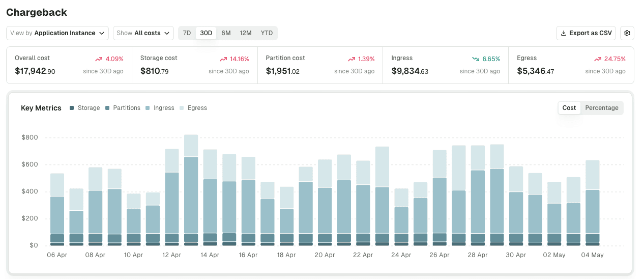Viewport: 644px width, 279px height.
Task: Click Overall cost upward trend arrow icon
Action: [99, 59]
